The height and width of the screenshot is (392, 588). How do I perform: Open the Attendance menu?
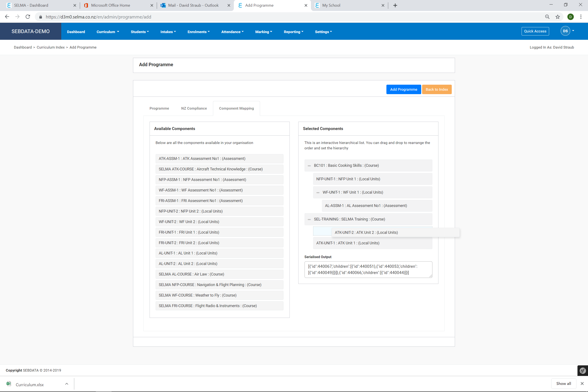coord(232,32)
